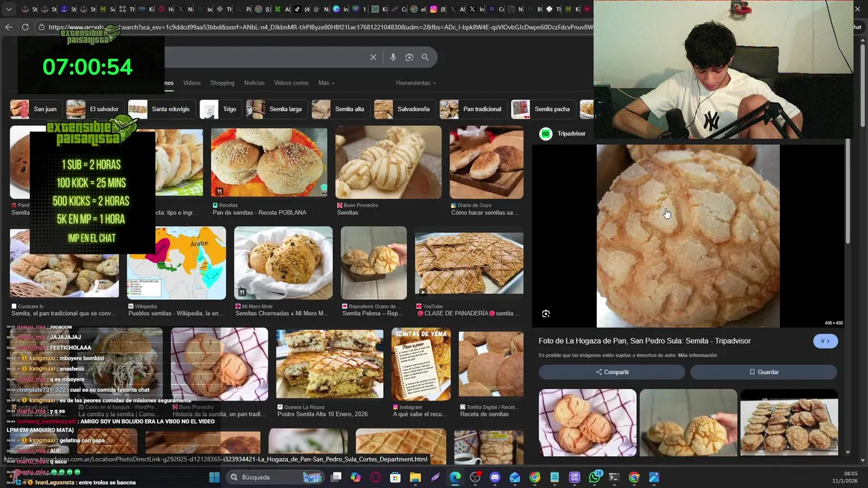Switch to the Videos search tab
868x488 pixels.
point(192,83)
